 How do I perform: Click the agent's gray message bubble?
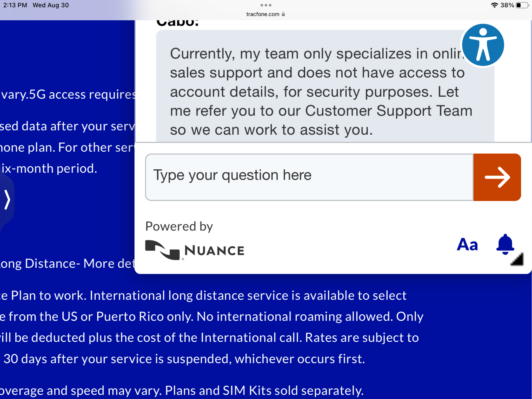tap(325, 86)
